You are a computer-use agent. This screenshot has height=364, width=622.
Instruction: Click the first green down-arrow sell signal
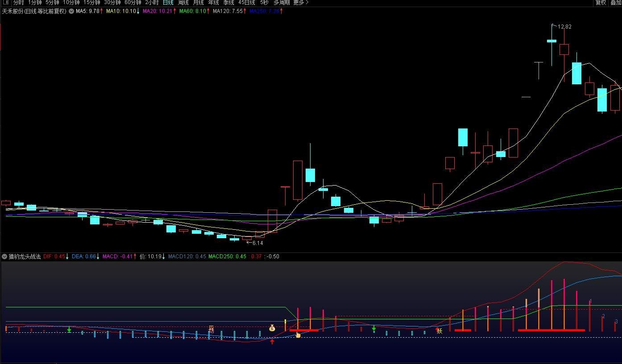coord(69,329)
